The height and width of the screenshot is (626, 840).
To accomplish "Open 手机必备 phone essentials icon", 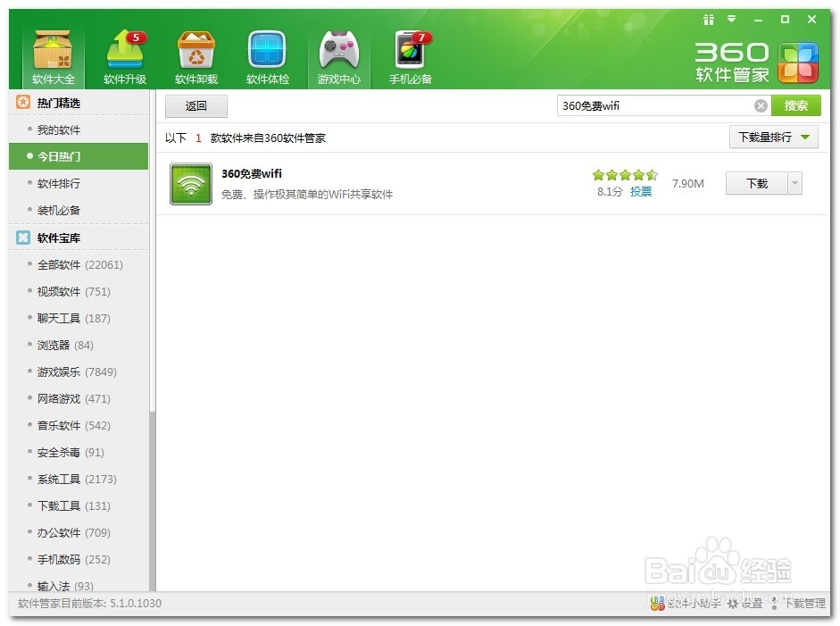I will coord(411,58).
